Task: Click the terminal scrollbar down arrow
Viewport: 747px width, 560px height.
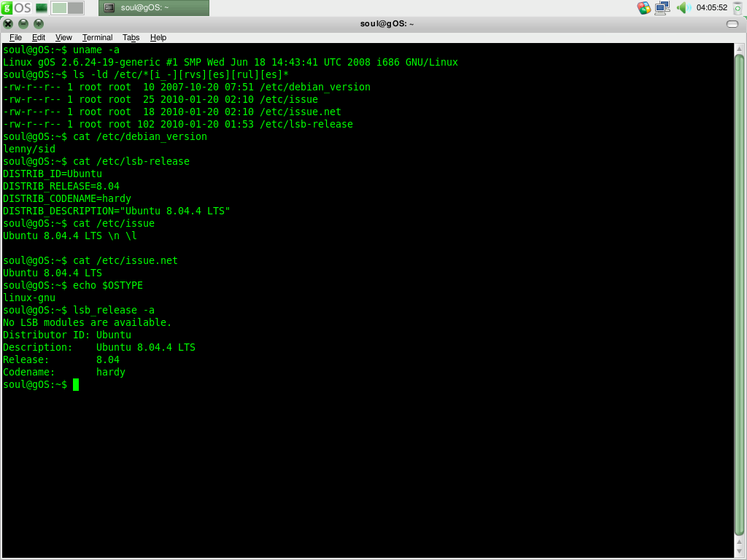Action: coord(740,551)
